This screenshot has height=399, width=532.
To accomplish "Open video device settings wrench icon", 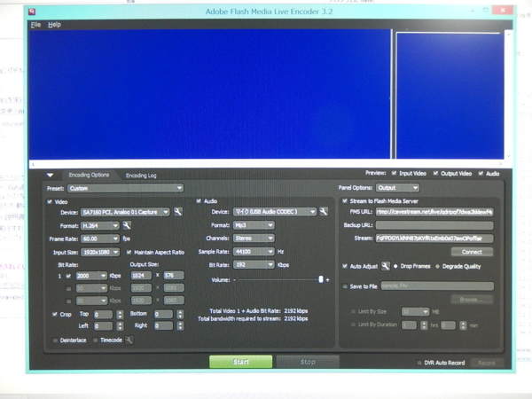I will 178,212.
